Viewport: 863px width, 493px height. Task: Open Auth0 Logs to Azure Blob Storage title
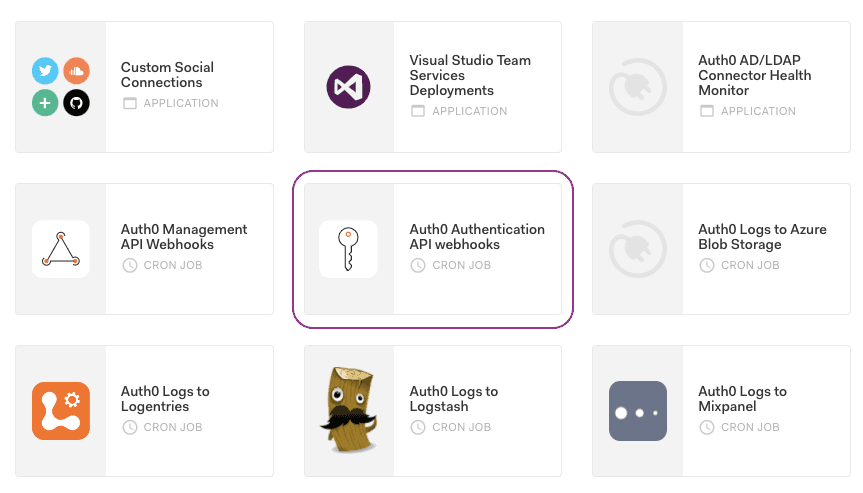click(762, 237)
